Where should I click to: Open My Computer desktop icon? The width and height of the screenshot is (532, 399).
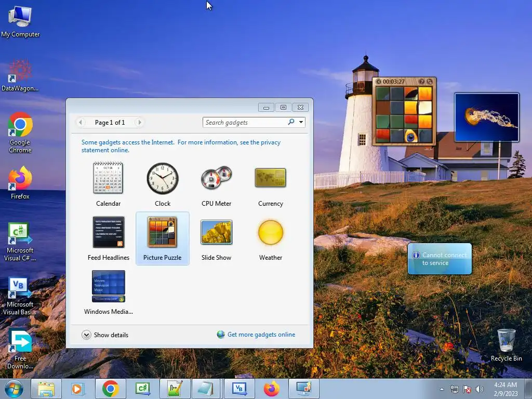tap(20, 21)
